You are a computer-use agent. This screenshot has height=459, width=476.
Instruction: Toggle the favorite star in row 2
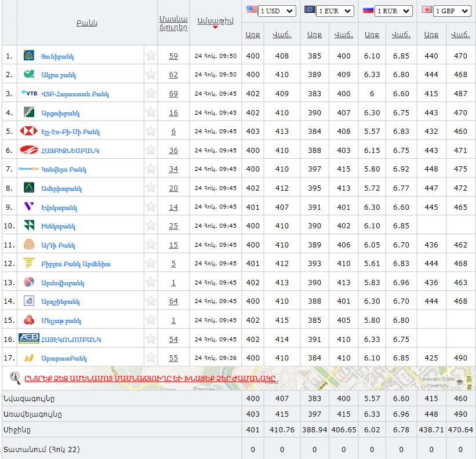click(151, 74)
